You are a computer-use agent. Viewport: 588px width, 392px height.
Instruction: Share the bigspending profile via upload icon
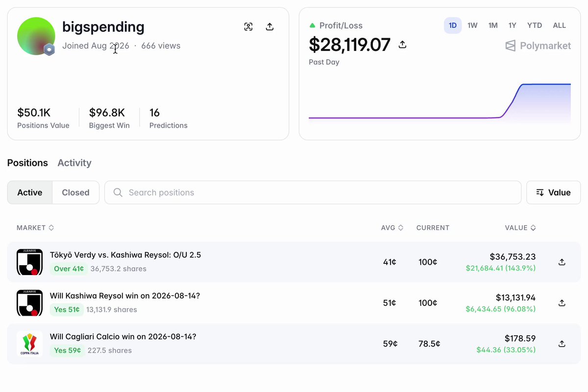269,27
